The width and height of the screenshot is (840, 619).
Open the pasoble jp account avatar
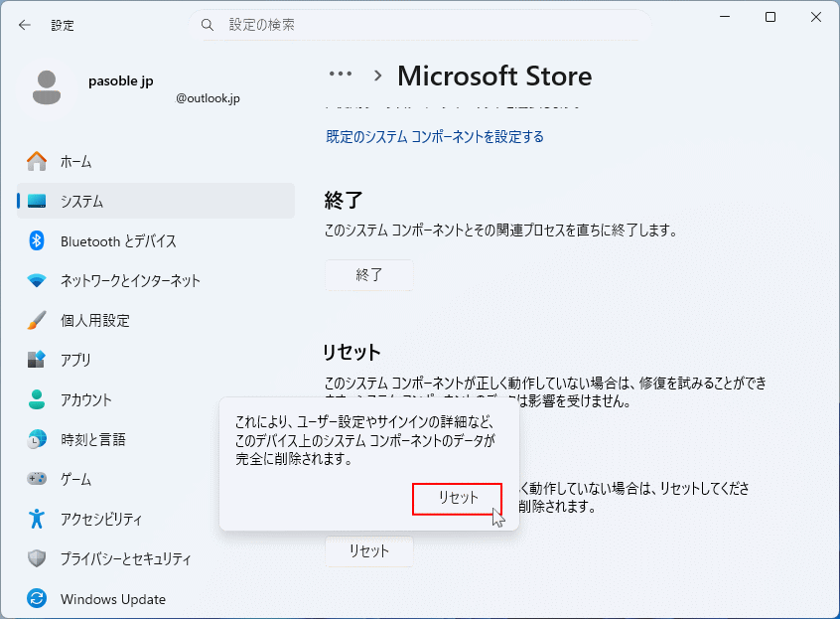pyautogui.click(x=47, y=87)
